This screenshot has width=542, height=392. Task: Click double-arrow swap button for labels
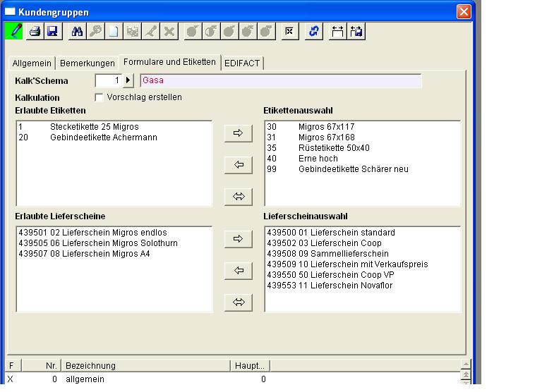[x=238, y=197]
